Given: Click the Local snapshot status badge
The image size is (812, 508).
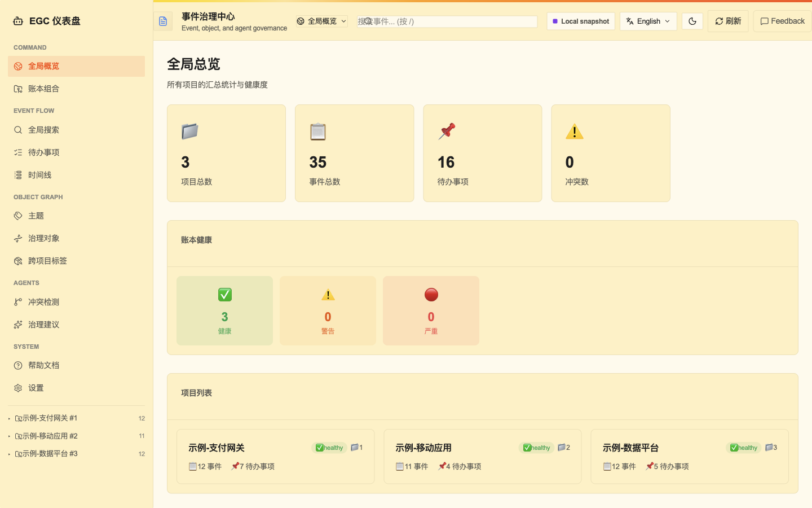Looking at the screenshot, I should point(581,21).
